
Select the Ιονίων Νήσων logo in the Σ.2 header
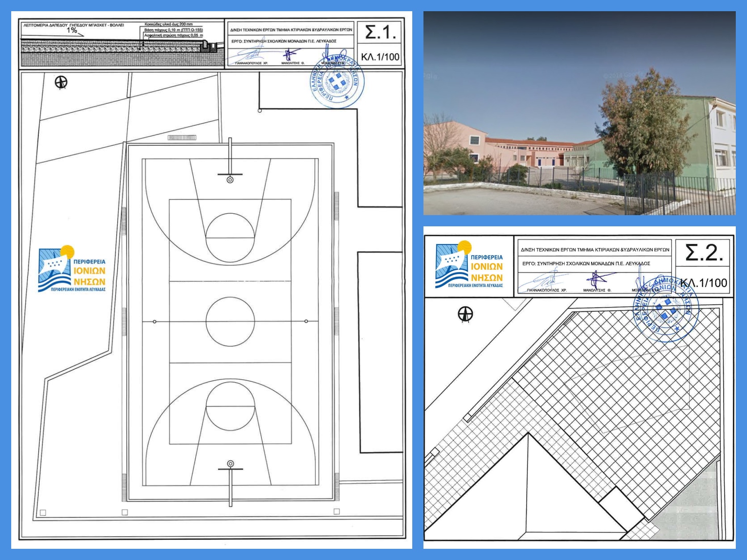(469, 265)
